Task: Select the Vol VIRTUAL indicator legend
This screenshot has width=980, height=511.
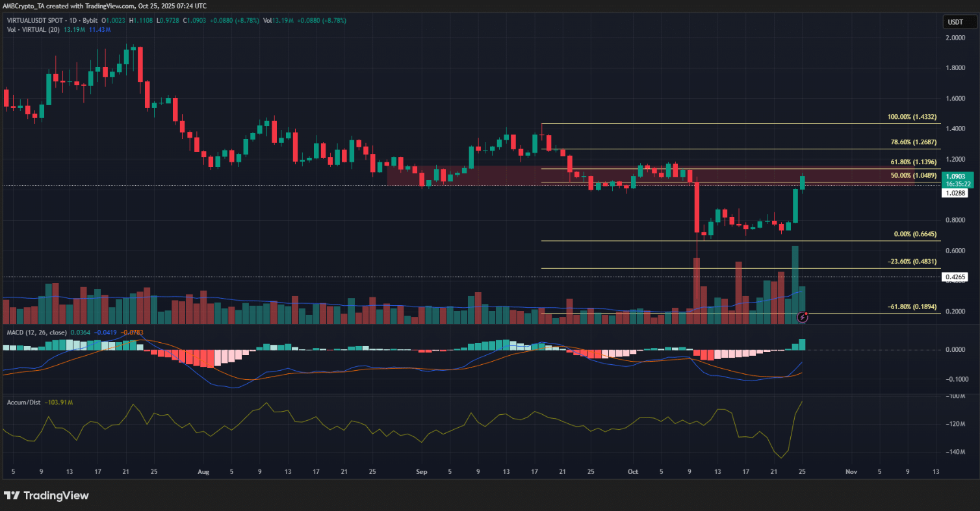Action: (31, 29)
